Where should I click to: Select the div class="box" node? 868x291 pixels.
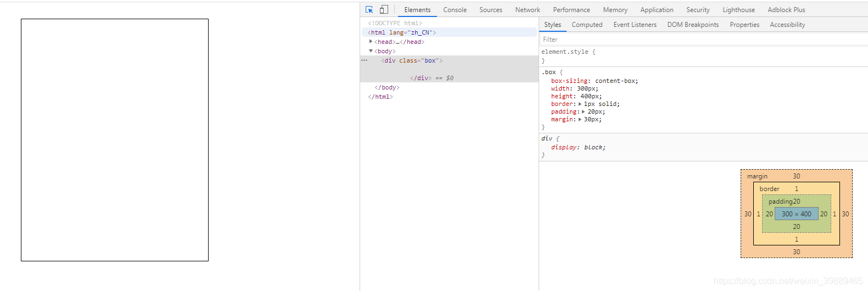(x=412, y=60)
